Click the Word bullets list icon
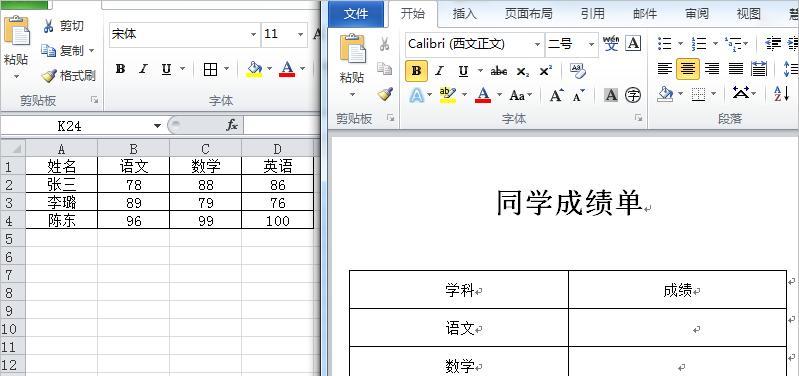The image size is (799, 376). pos(664,43)
